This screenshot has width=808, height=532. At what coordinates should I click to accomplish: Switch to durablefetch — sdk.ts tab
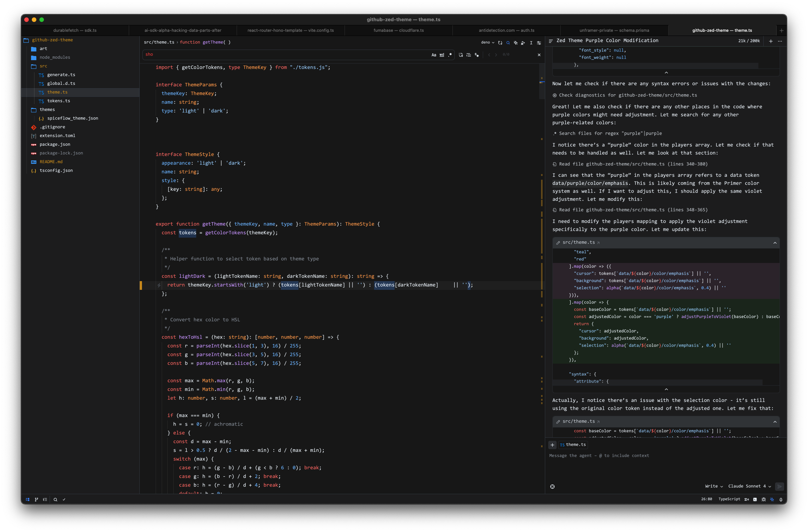pos(75,30)
